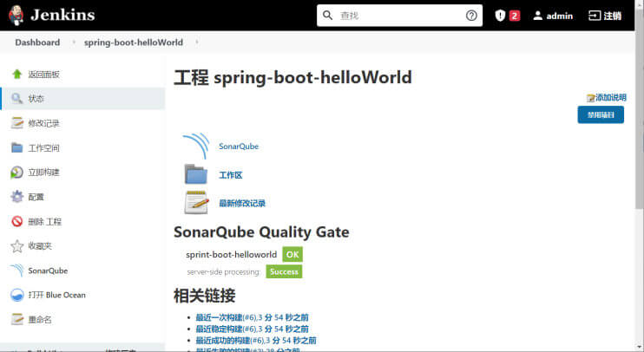
Task: Click the green Success badge
Action: [x=284, y=271]
